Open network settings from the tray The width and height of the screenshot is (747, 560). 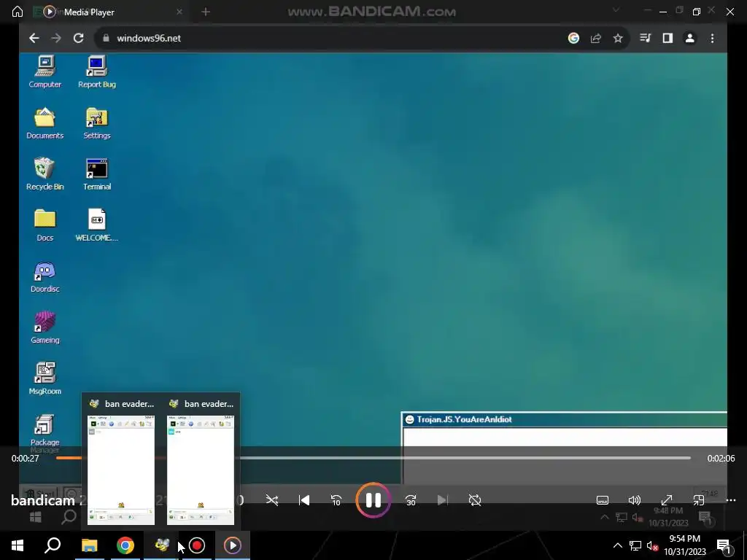click(x=635, y=545)
